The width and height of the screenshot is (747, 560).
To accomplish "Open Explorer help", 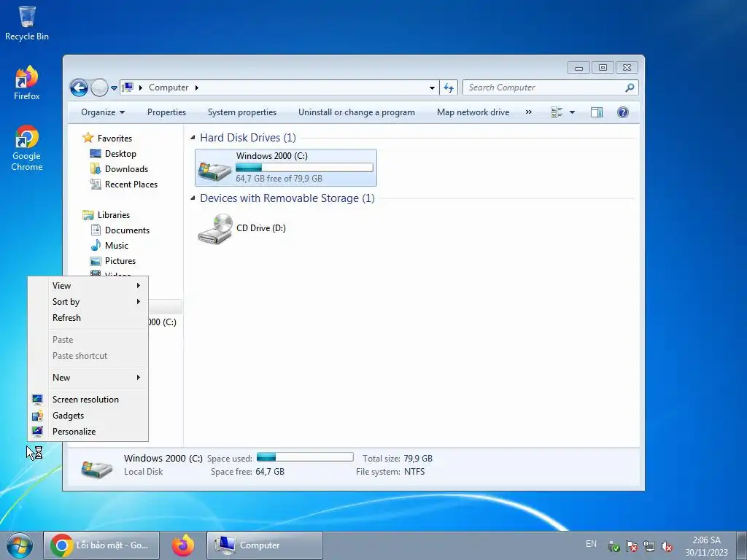I will pos(623,112).
